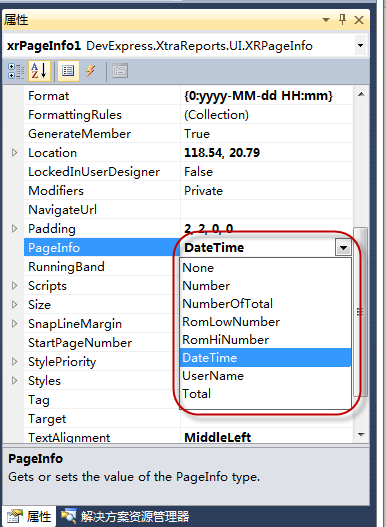The width and height of the screenshot is (386, 527).
Task: Choose DateTime in the dropdown list
Action: (x=265, y=358)
